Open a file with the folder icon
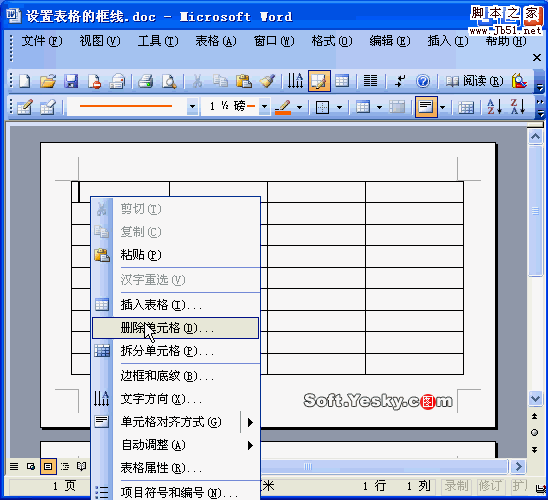This screenshot has height=500, width=548. [48, 81]
